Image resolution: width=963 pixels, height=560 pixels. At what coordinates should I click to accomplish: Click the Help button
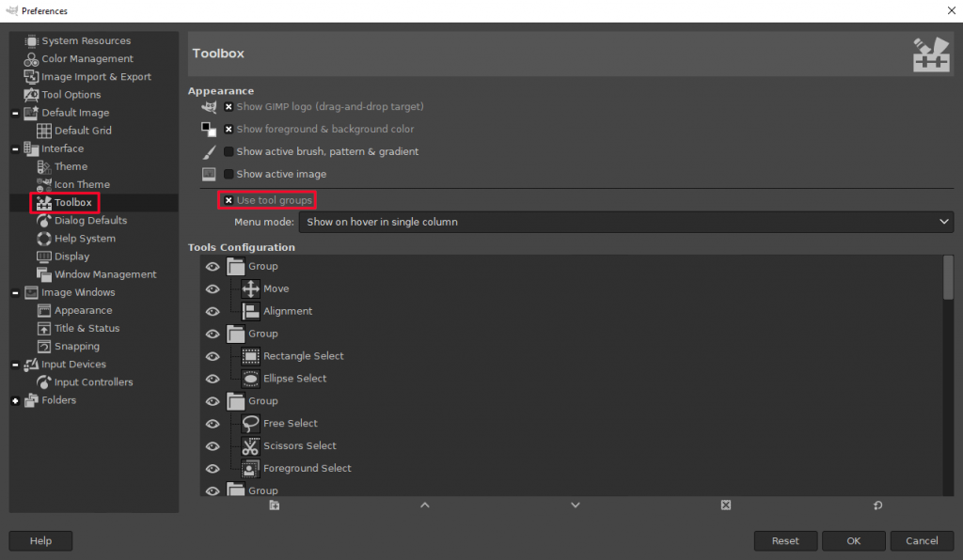[40, 541]
